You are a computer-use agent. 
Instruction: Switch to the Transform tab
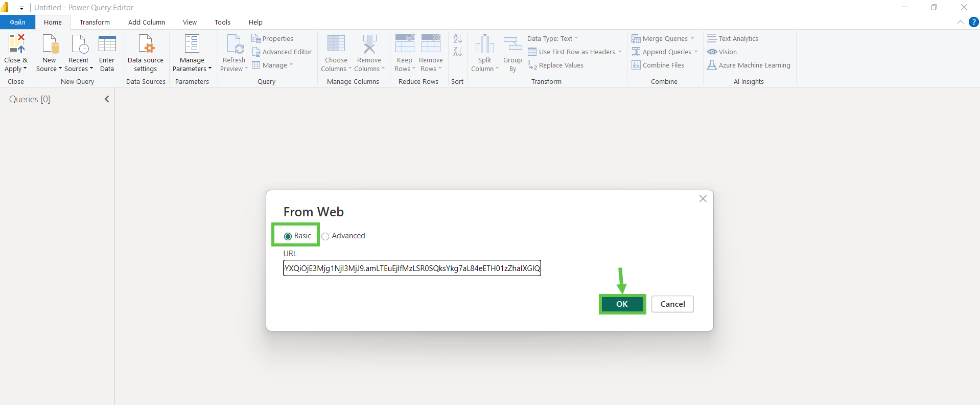pos(95,22)
